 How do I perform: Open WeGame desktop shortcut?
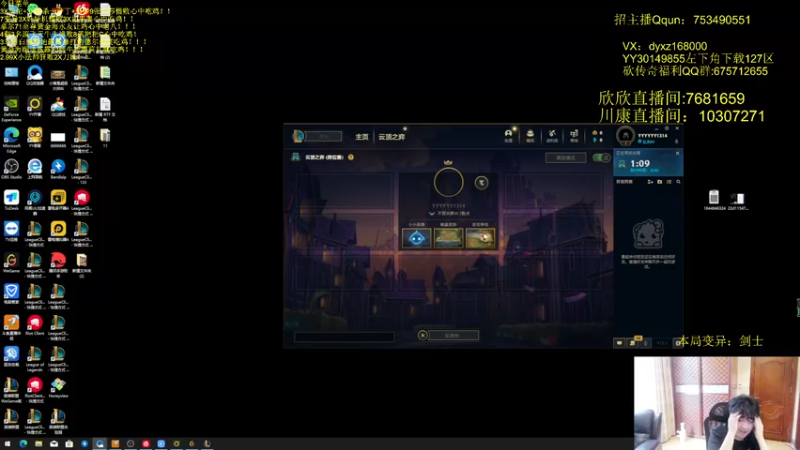coord(11,263)
